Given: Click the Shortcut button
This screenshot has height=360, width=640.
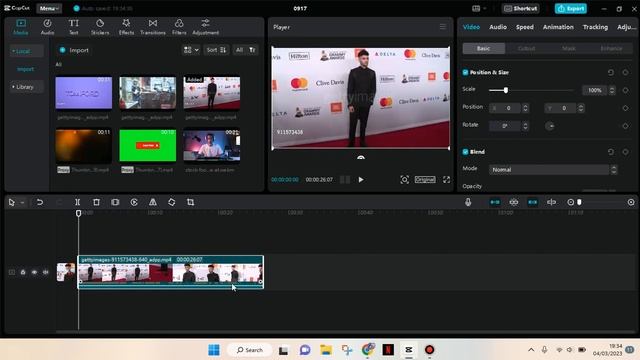Looking at the screenshot, I should point(521,8).
